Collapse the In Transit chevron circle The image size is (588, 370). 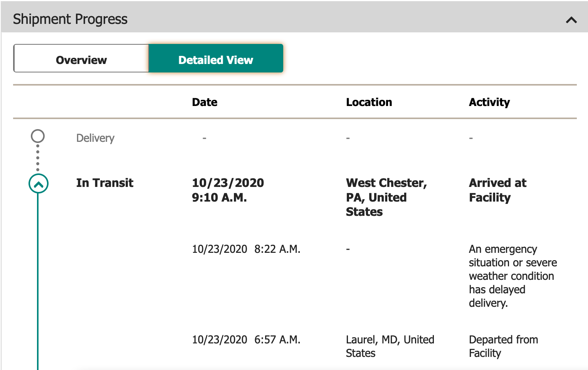(39, 184)
